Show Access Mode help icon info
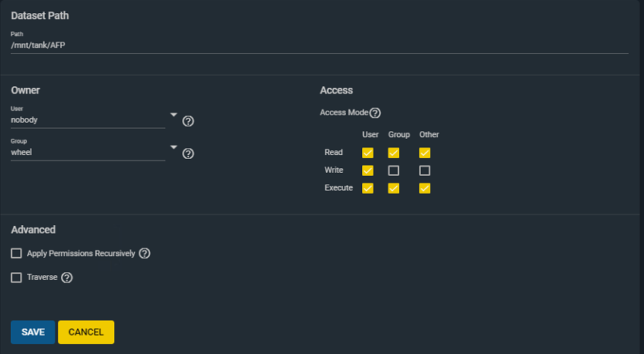The image size is (644, 354). [x=375, y=113]
